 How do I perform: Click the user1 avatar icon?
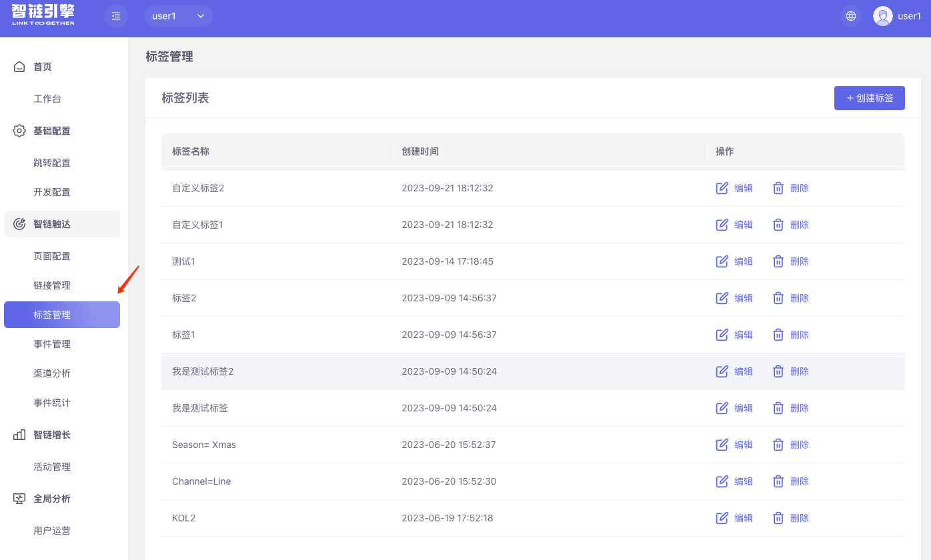[883, 16]
